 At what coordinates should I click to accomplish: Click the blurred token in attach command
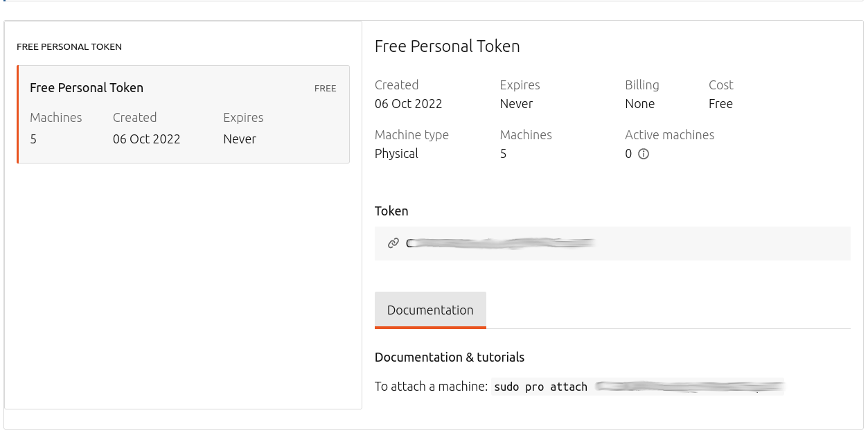(689, 387)
